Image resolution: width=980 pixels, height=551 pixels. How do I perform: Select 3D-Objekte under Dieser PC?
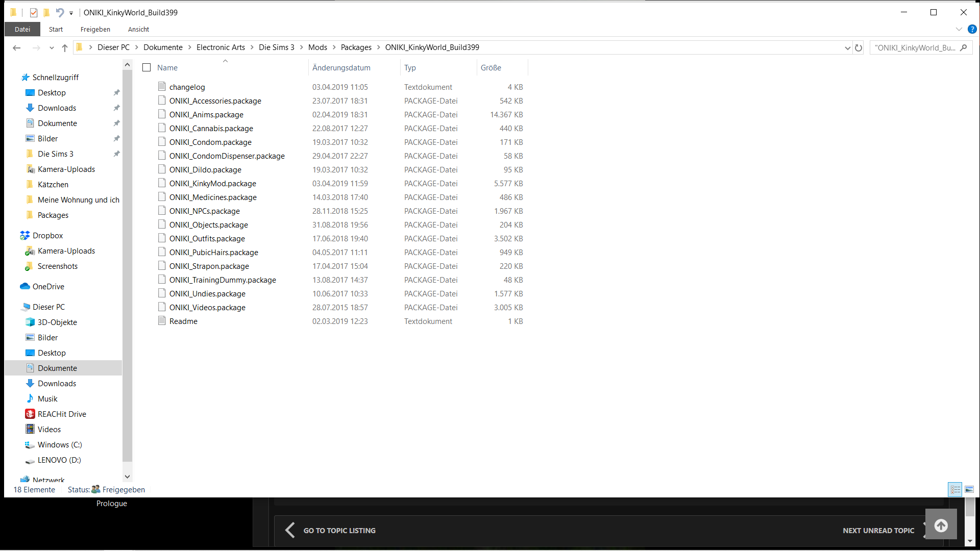pyautogui.click(x=57, y=322)
